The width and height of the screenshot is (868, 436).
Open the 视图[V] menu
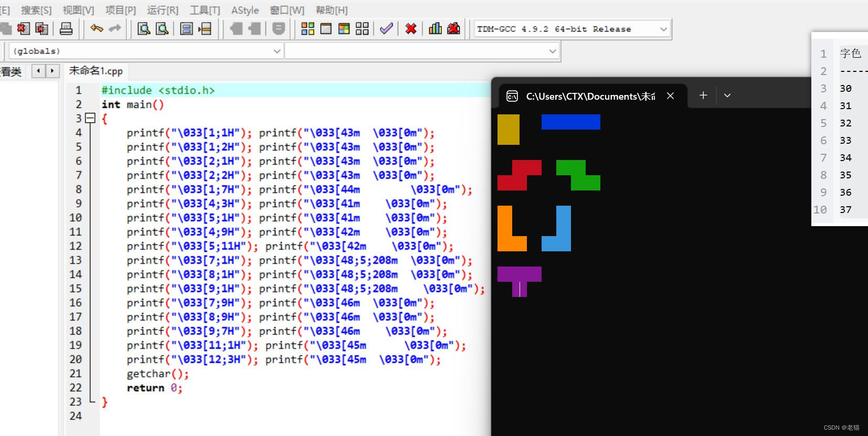coord(78,10)
